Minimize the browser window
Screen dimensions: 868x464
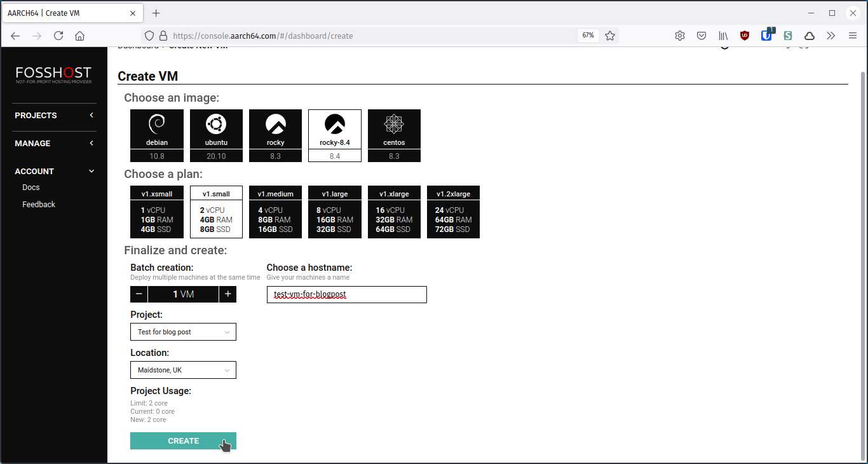811,13
